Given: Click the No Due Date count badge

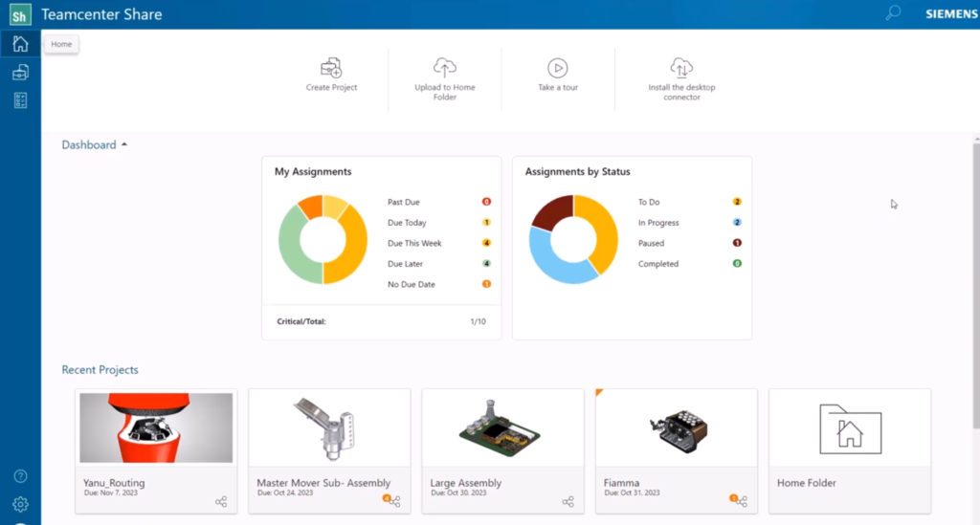Looking at the screenshot, I should tap(486, 284).
